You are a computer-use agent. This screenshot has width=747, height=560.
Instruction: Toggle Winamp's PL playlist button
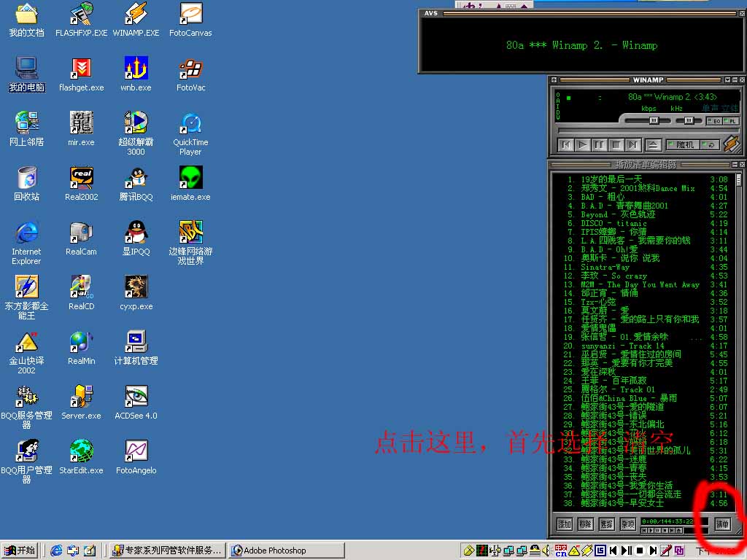(730, 121)
